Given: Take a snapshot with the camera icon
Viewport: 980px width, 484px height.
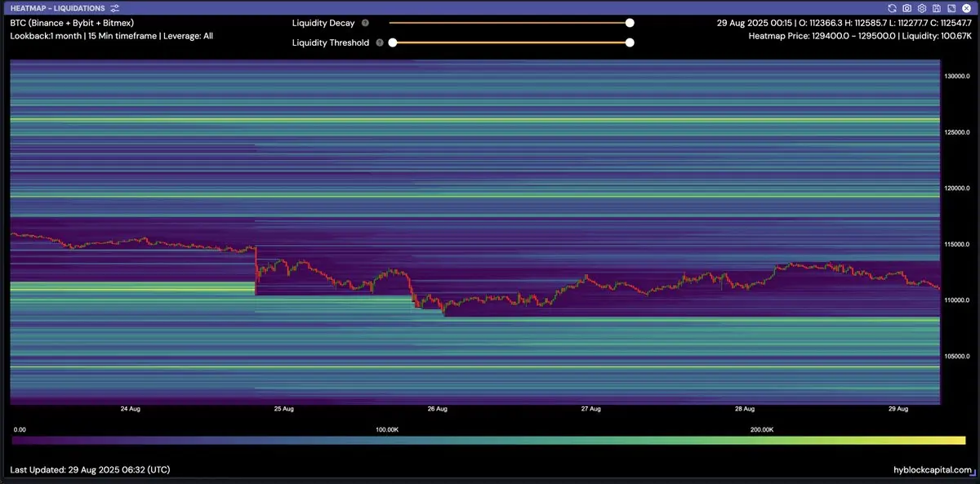Looking at the screenshot, I should pyautogui.click(x=906, y=7).
